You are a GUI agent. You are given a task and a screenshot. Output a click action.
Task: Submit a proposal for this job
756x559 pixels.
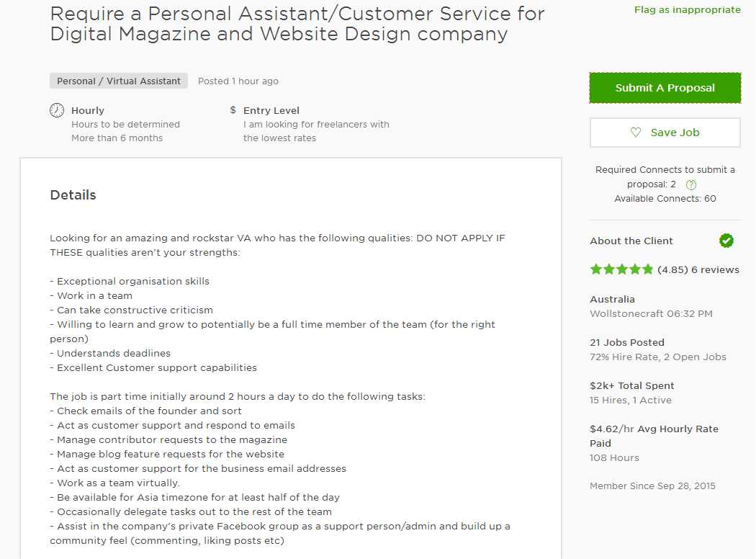coord(665,88)
